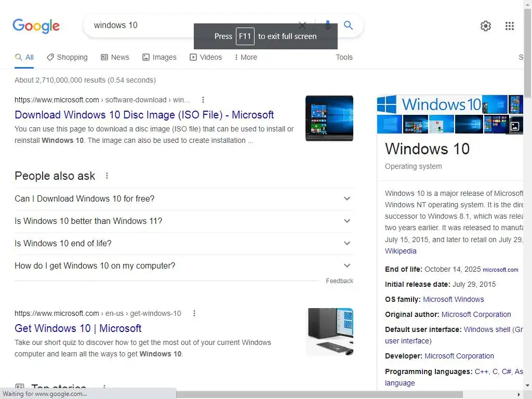
Task: Open the Microsoft Windows OS family link
Action: click(x=453, y=299)
